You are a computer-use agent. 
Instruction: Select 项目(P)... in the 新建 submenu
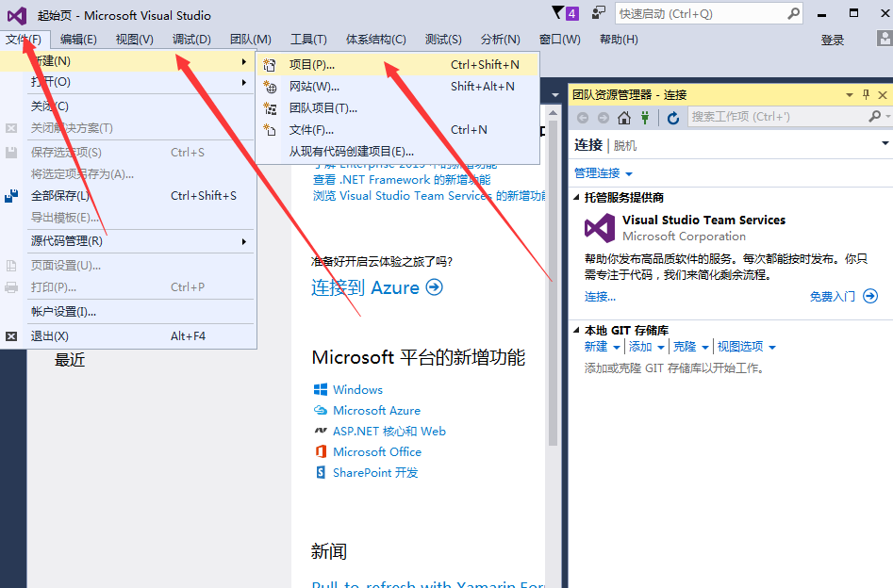398,65
